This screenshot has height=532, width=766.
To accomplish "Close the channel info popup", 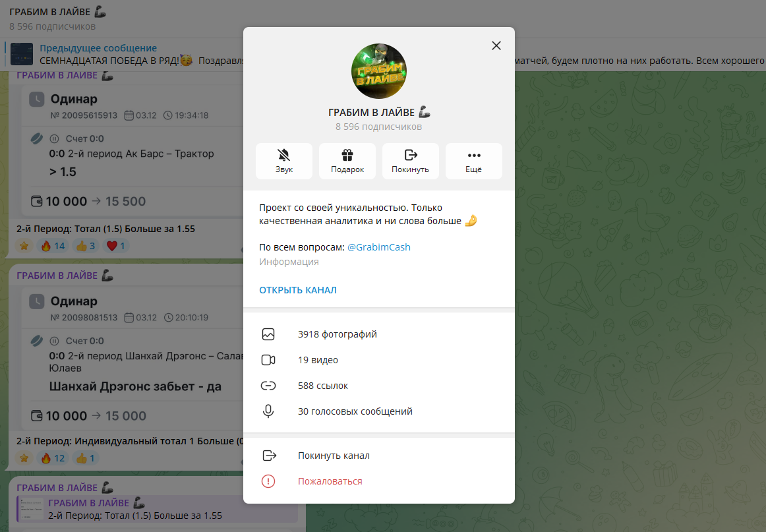I will (x=496, y=45).
